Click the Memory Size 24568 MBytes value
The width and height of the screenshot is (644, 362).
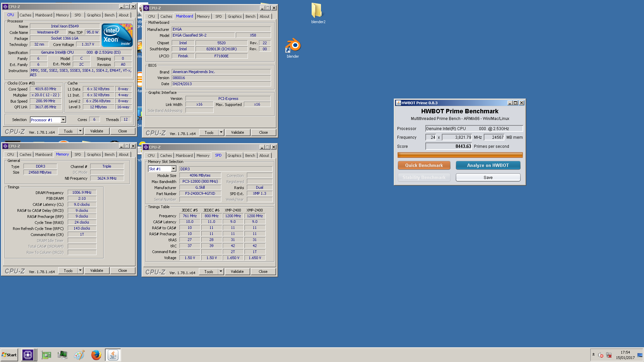pos(40,172)
